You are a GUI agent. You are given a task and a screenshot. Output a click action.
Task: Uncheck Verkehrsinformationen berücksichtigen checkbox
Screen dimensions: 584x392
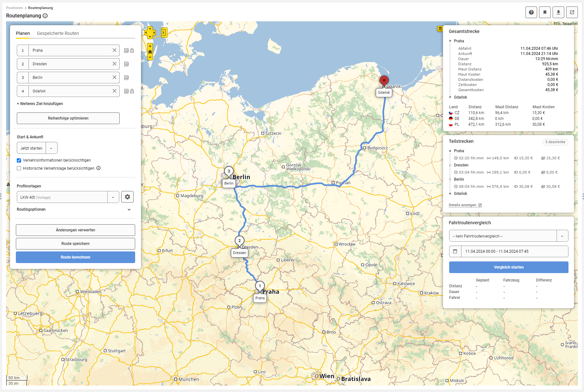(x=19, y=160)
